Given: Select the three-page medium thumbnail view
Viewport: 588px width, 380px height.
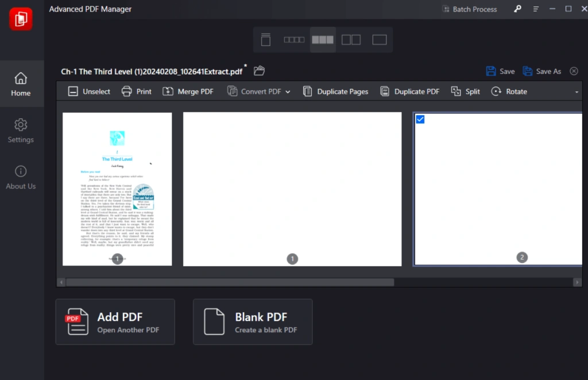Looking at the screenshot, I should click(x=323, y=40).
